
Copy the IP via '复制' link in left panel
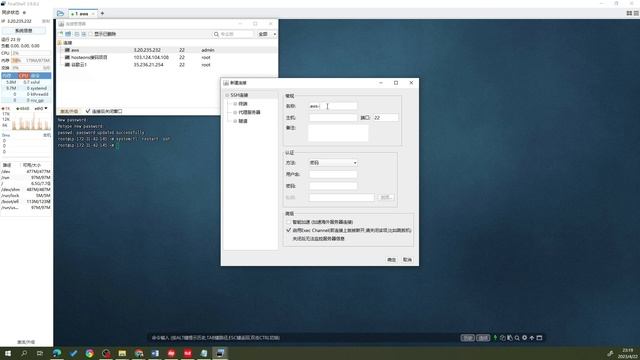tap(46, 21)
